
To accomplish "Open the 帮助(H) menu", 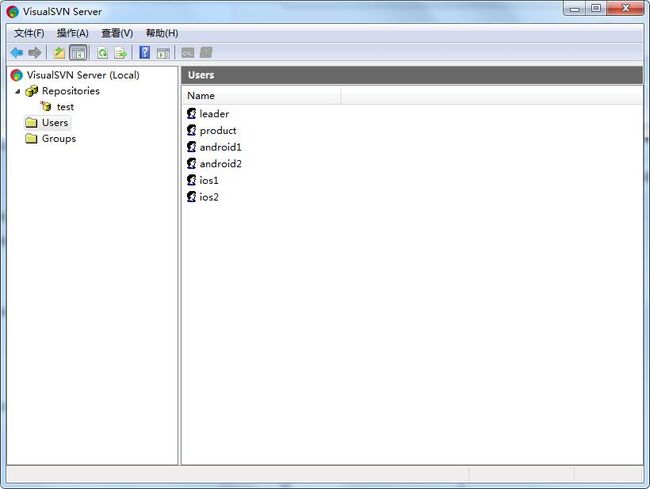I will click(x=162, y=33).
